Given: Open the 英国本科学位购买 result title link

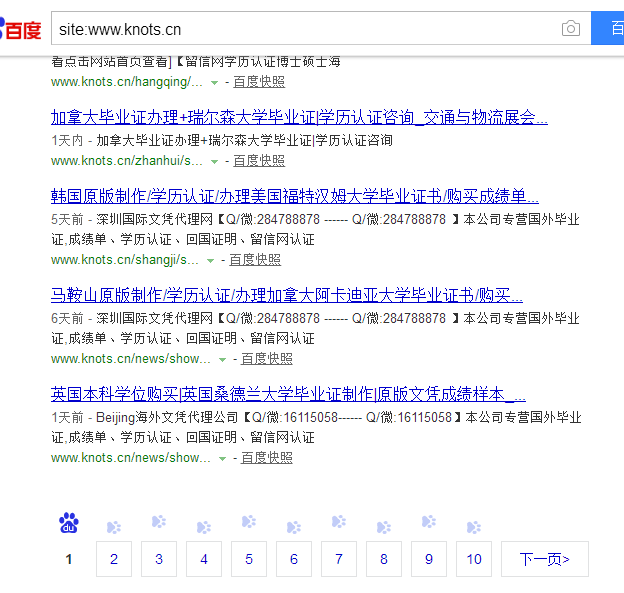Looking at the screenshot, I should (288, 393).
